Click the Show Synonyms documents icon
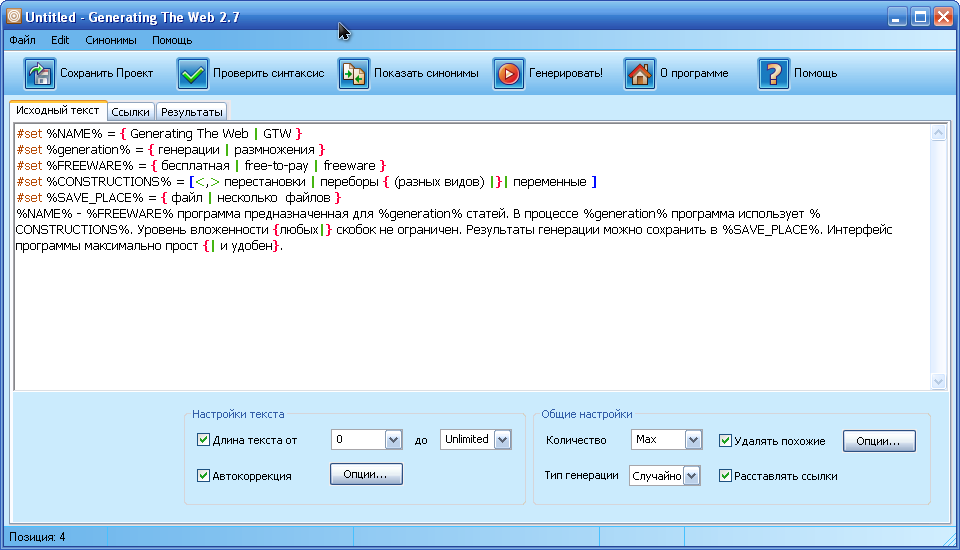960x550 pixels. [x=354, y=73]
